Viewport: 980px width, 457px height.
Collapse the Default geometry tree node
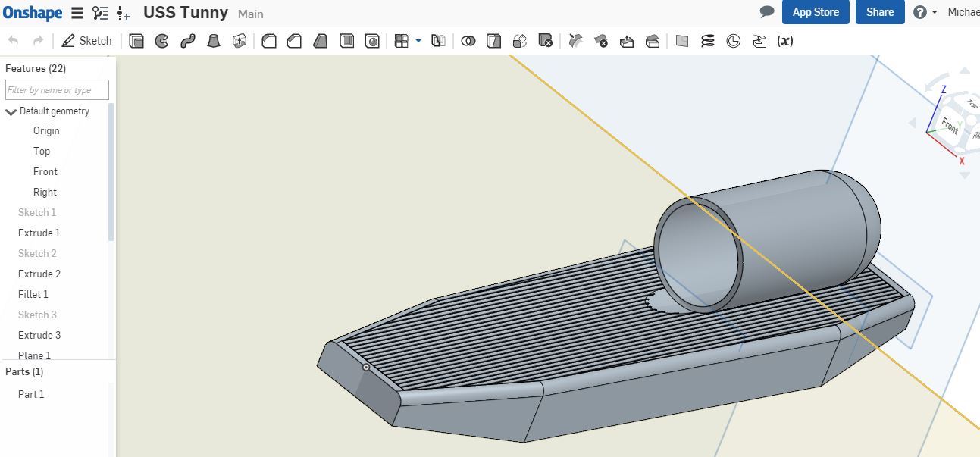11,111
